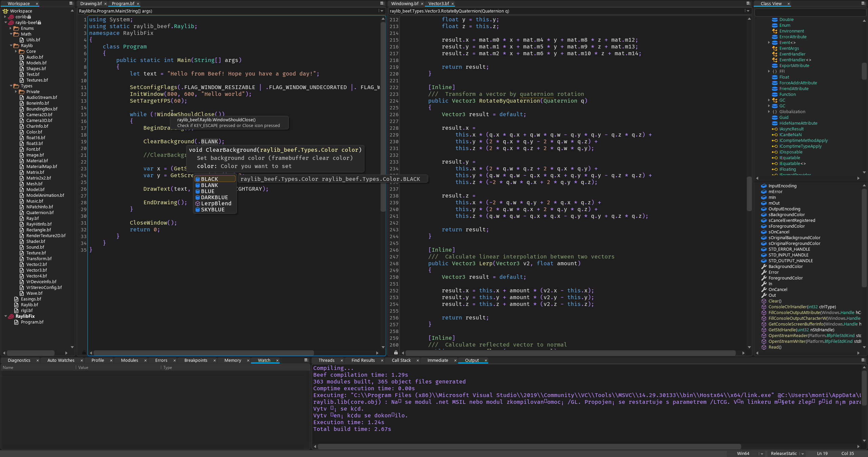
Task: Click the lock icon below Vector3.bf editor
Action: 396,353
